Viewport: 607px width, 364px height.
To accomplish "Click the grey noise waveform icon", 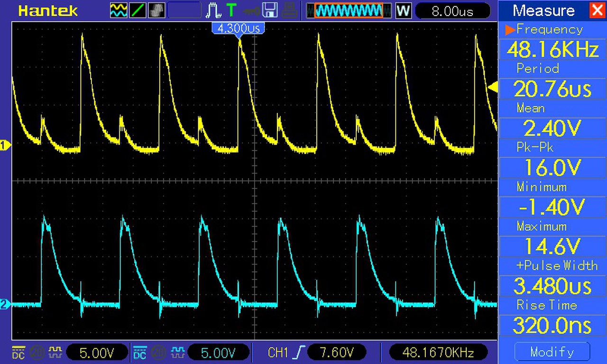I will (156, 10).
